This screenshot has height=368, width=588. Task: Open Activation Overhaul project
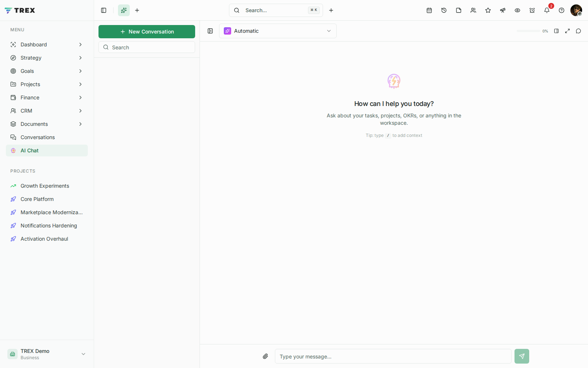[x=47, y=239]
